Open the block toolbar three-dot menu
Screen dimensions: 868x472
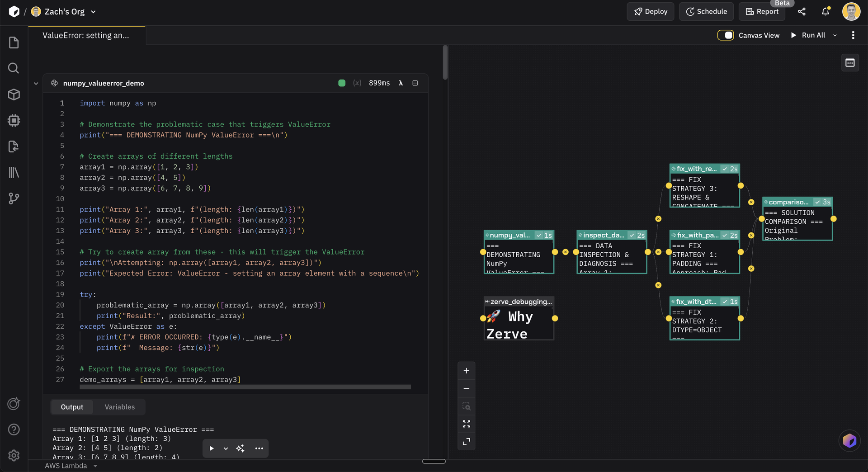point(259,448)
